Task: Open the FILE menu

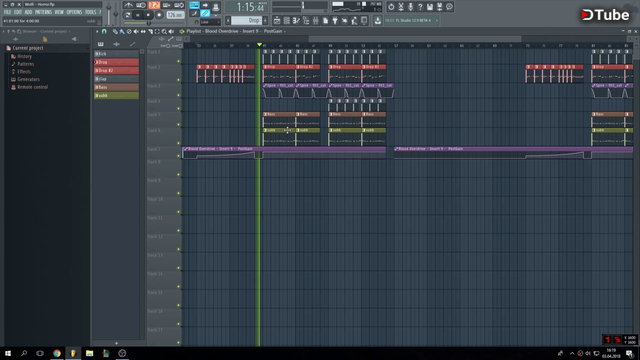Action: (7, 12)
